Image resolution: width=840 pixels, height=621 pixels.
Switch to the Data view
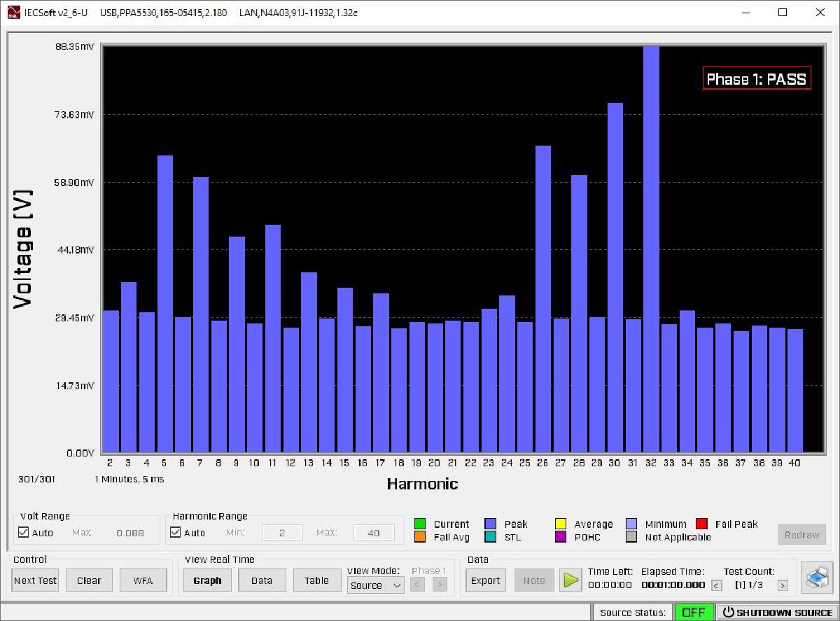tap(262, 580)
